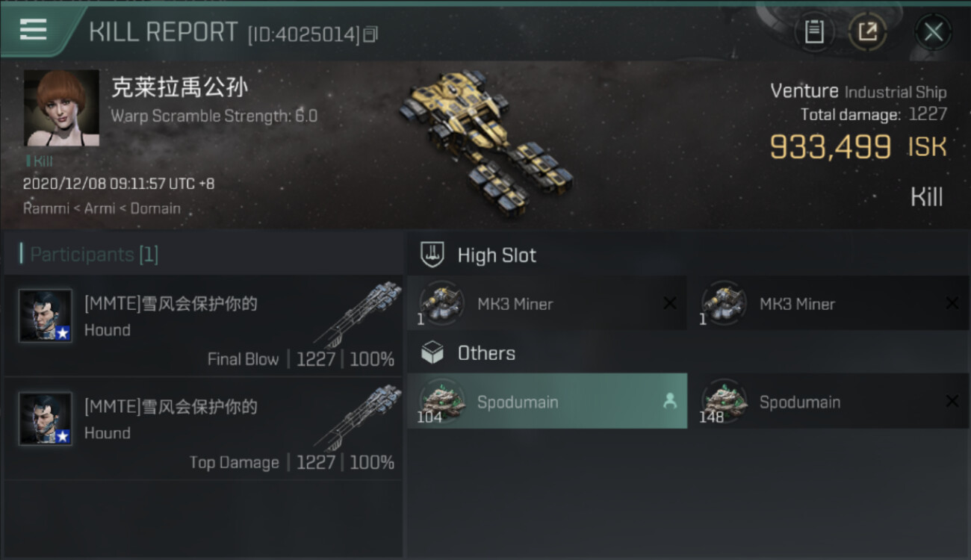The width and height of the screenshot is (971, 560).
Task: Click the Venture ship image
Action: [x=485, y=142]
